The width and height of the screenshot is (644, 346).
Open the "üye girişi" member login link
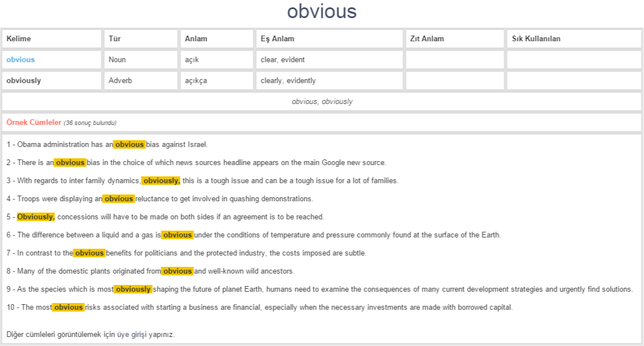tap(132, 335)
